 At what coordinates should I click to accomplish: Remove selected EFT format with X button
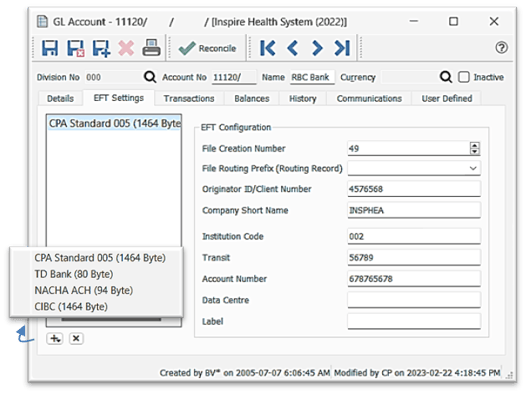pos(76,339)
